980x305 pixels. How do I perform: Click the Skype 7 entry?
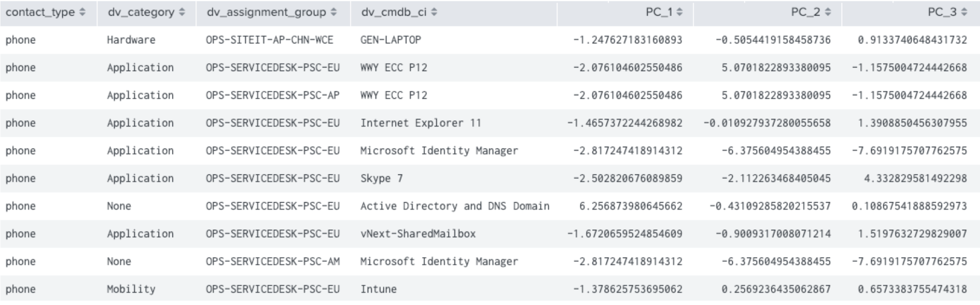[381, 178]
